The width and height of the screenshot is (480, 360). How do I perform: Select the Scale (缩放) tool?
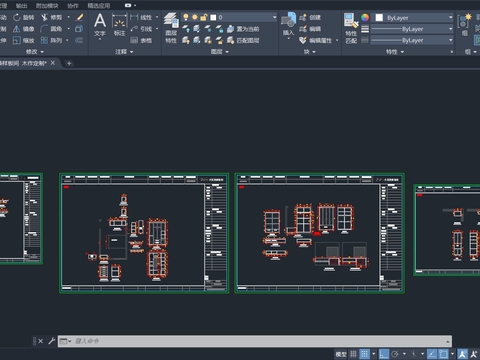pos(23,40)
